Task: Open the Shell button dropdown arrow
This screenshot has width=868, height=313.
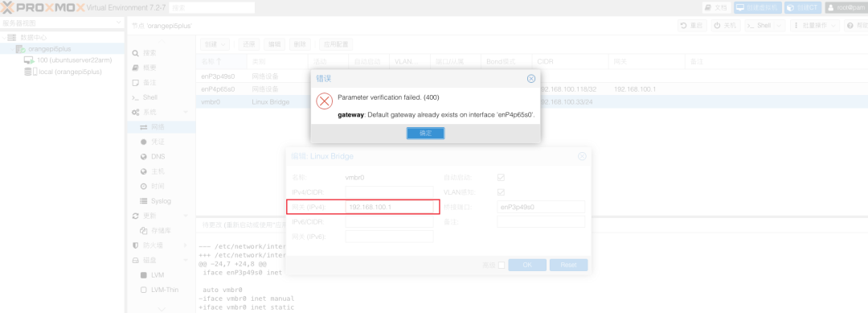Action: [780, 26]
